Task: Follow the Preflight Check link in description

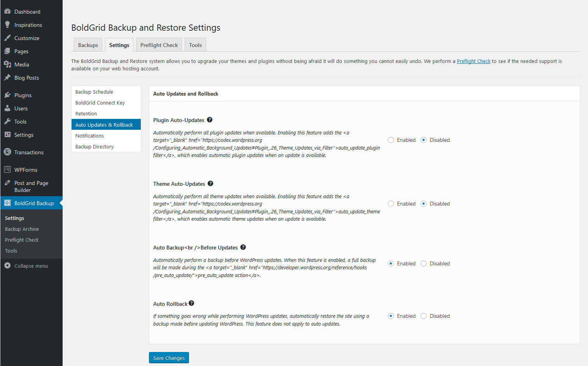Action: [x=473, y=61]
